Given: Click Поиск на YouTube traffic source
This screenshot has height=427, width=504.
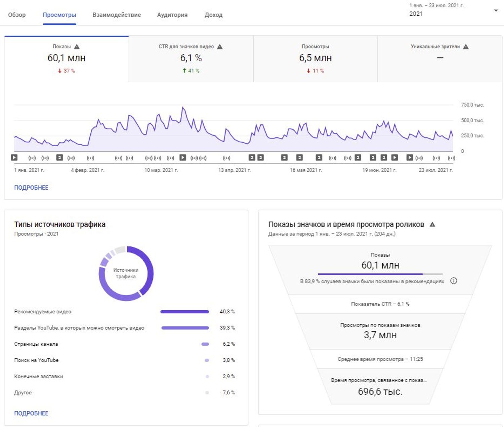Looking at the screenshot, I should (x=125, y=360).
